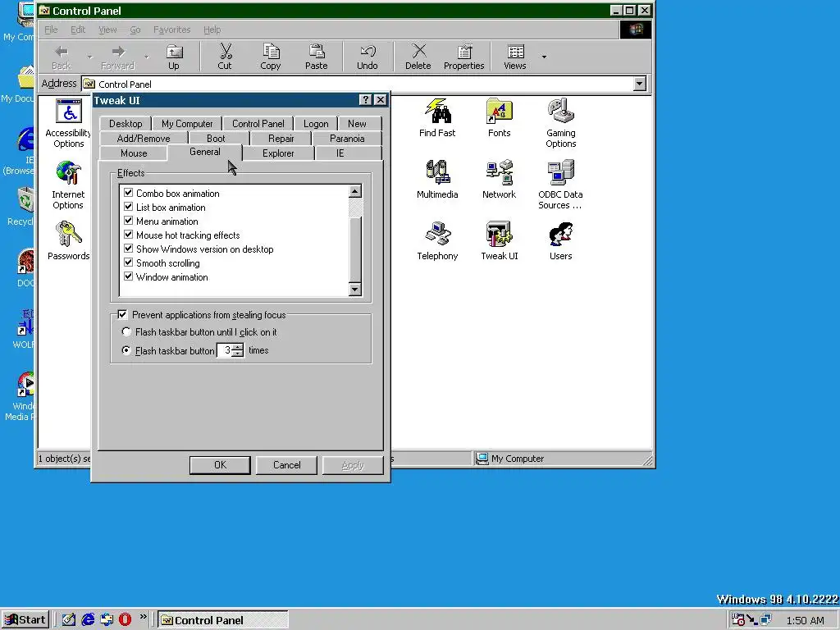This screenshot has height=630, width=840.
Task: Switch to the Explorer tab
Action: click(x=278, y=153)
